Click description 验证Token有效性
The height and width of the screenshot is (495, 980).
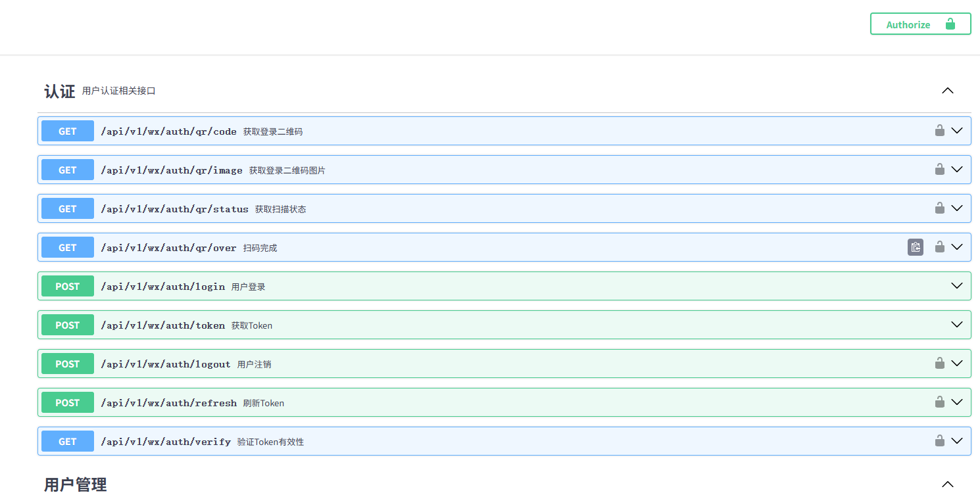pos(271,442)
